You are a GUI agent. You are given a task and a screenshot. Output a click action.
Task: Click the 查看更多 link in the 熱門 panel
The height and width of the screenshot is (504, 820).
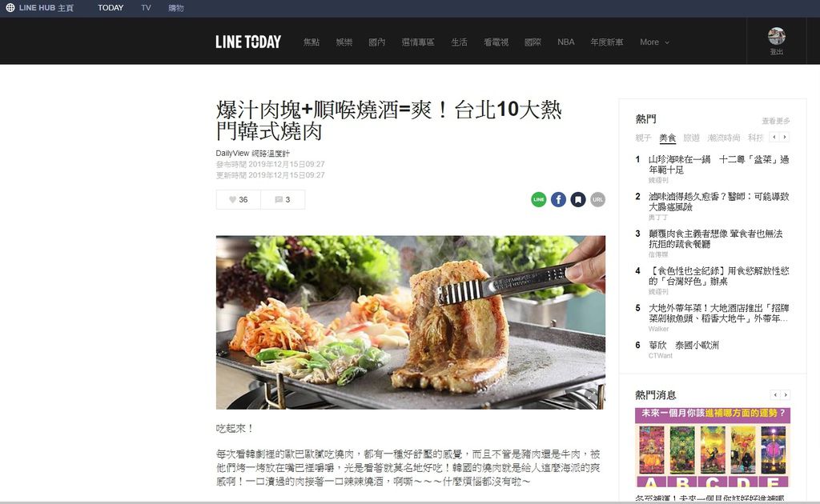tap(775, 121)
